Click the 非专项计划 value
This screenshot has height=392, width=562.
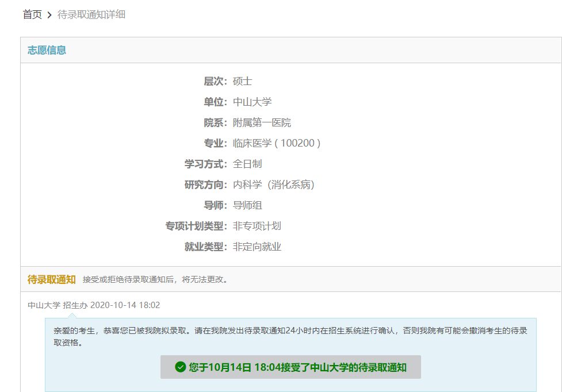coord(257,226)
